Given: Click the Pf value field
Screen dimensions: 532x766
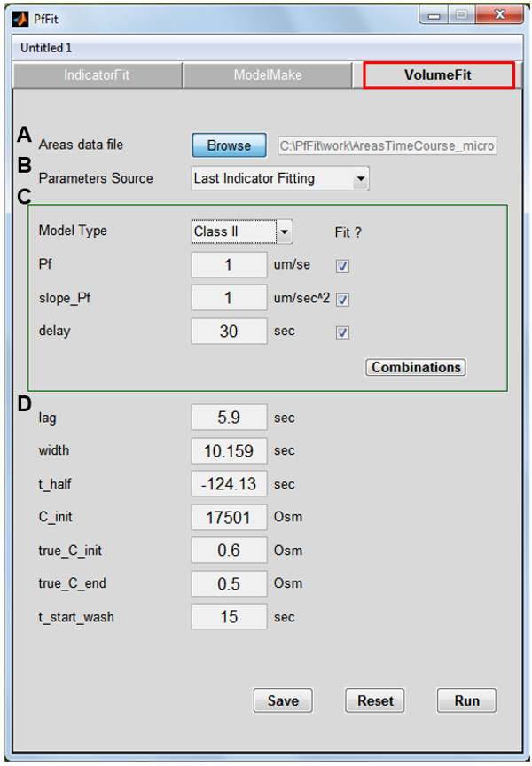Looking at the screenshot, I should pos(229,265).
